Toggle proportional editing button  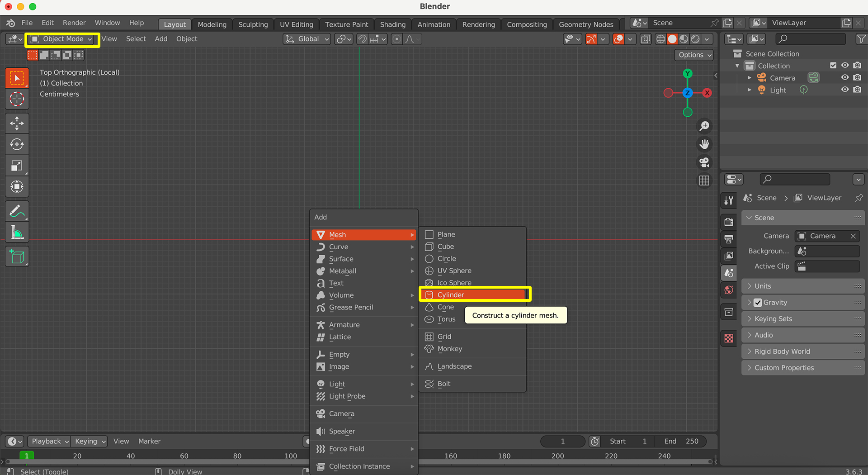[x=396, y=39]
